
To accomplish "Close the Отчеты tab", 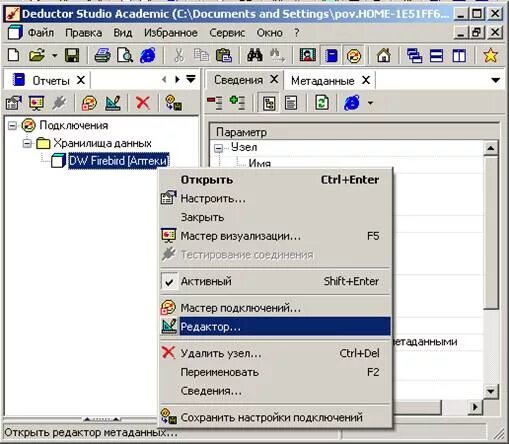I will click(x=81, y=80).
